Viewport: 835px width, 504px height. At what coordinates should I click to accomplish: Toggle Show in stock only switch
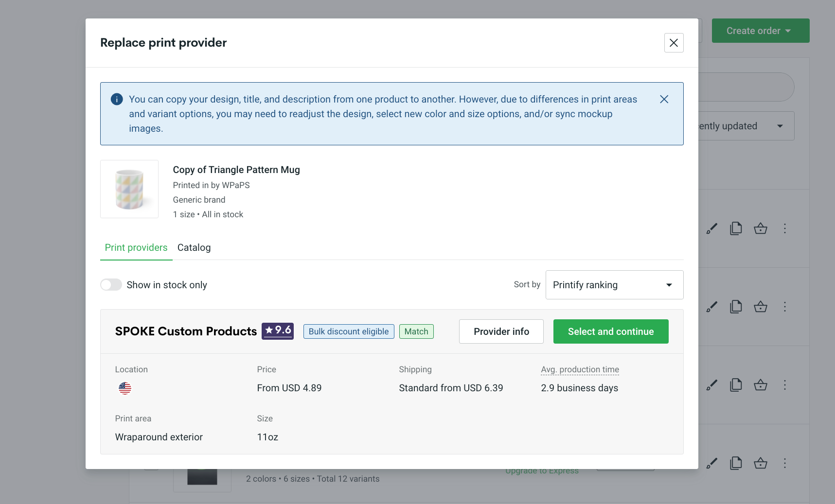coord(111,285)
